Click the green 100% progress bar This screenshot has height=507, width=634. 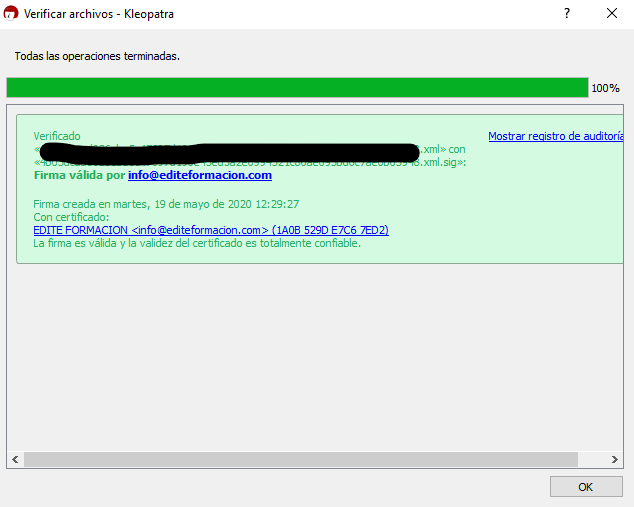[x=297, y=88]
